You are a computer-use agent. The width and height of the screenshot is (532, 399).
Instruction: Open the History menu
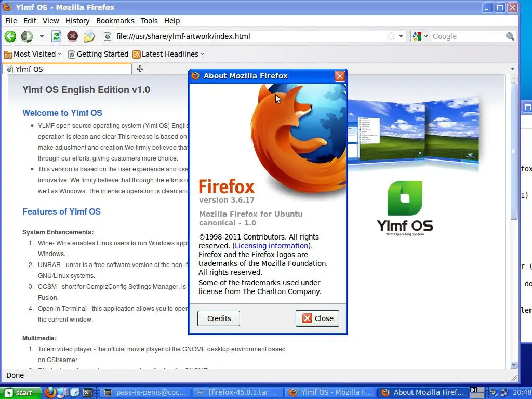coord(77,21)
